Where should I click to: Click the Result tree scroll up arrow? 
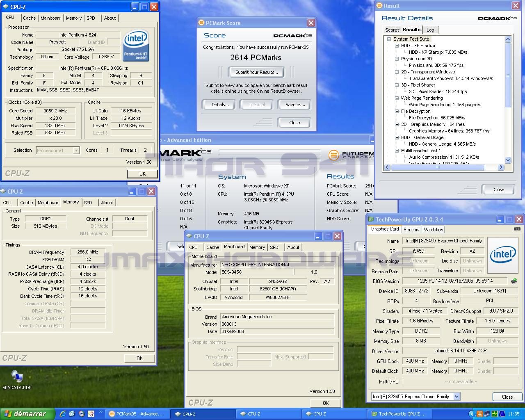[x=508, y=39]
